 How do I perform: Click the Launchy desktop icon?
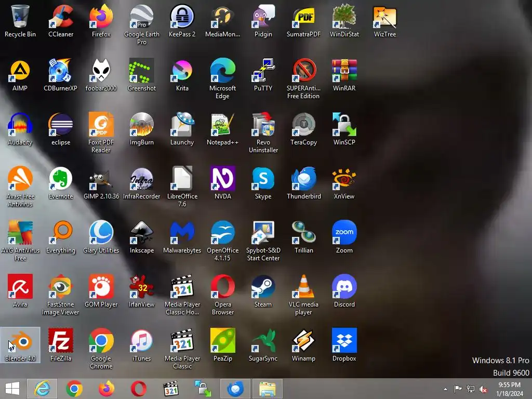pyautogui.click(x=182, y=129)
